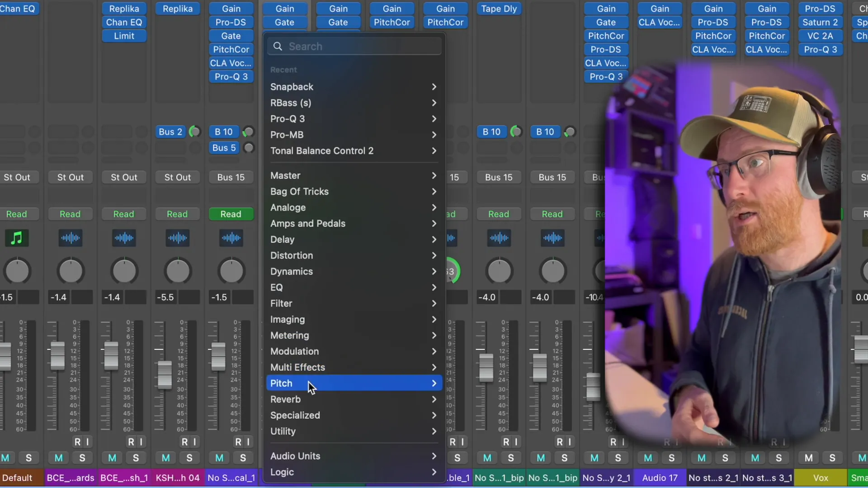Select Delay in the plugin menu

pyautogui.click(x=354, y=239)
